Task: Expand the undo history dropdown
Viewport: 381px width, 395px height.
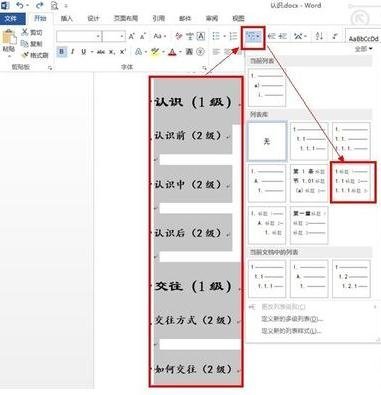Action: click(x=27, y=6)
